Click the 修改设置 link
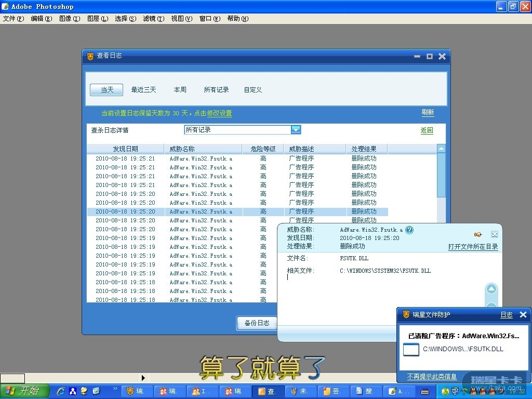The width and height of the screenshot is (532, 399). tap(220, 113)
